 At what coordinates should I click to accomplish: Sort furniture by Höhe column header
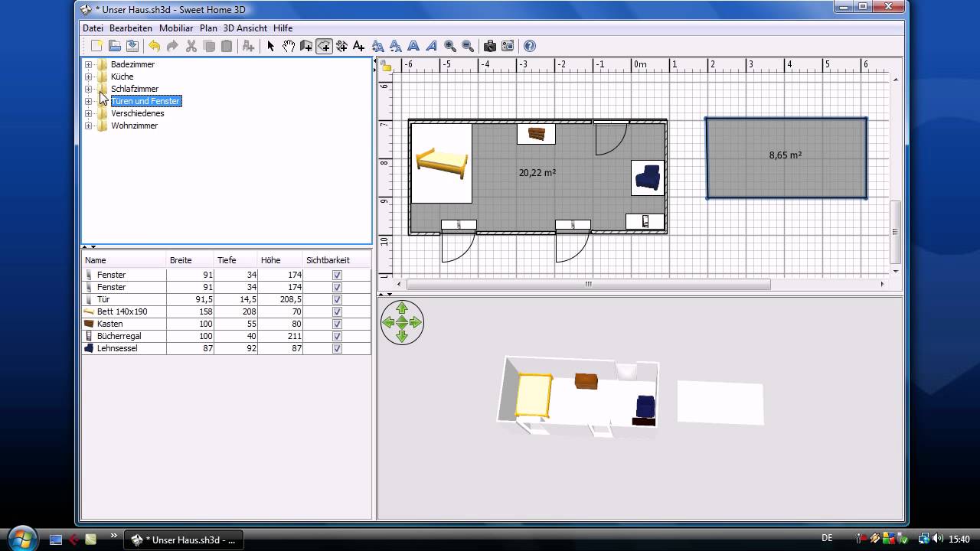(280, 260)
